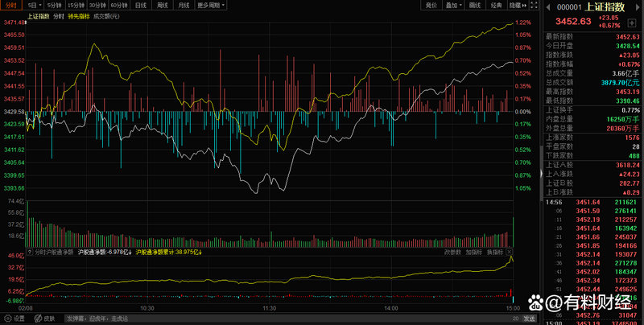This screenshot has height=325, width=644.
Task: Click the previous stock left arrow
Action: (550, 5)
